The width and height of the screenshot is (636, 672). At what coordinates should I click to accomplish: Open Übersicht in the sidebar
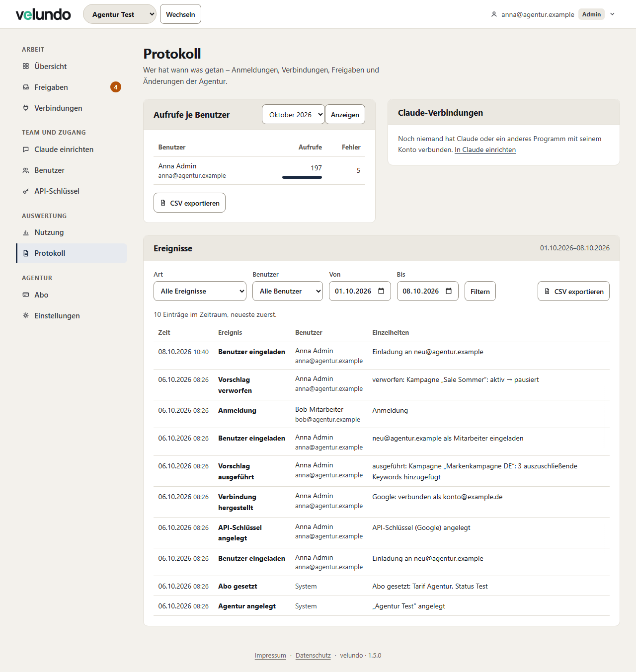[72, 66]
